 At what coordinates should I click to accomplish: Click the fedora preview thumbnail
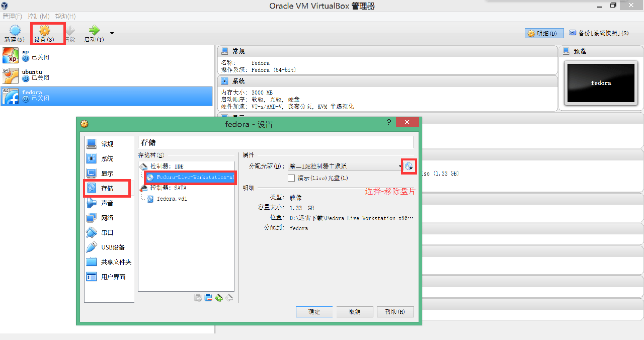[x=601, y=83]
